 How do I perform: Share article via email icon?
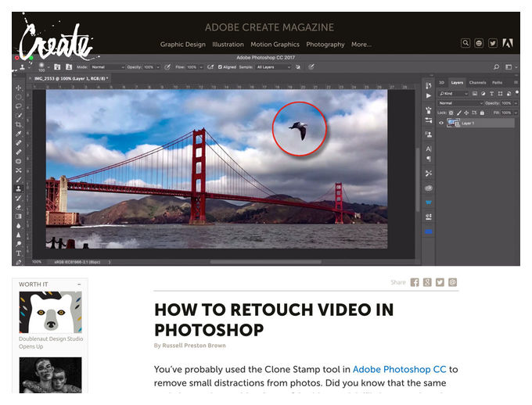coord(453,282)
